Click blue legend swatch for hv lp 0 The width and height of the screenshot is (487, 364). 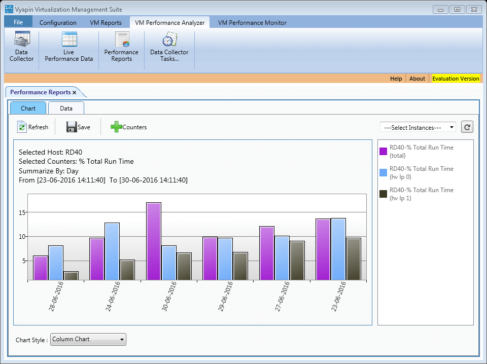[x=383, y=172]
